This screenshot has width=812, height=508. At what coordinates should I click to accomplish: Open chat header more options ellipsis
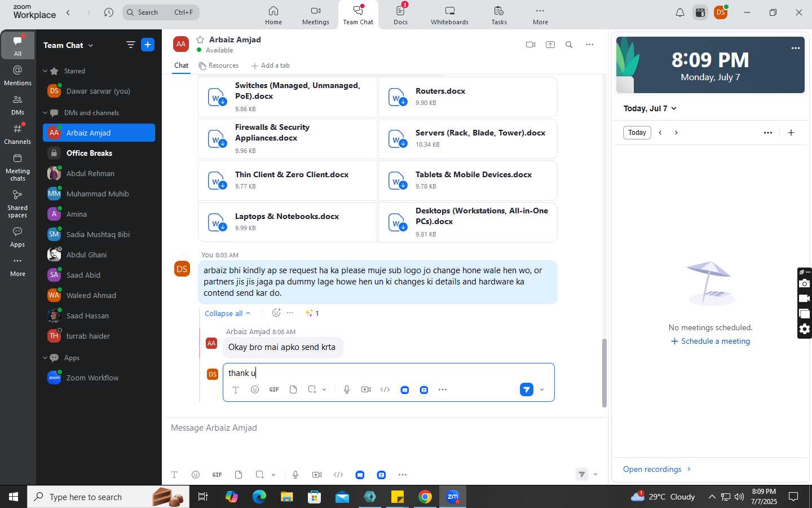point(590,45)
